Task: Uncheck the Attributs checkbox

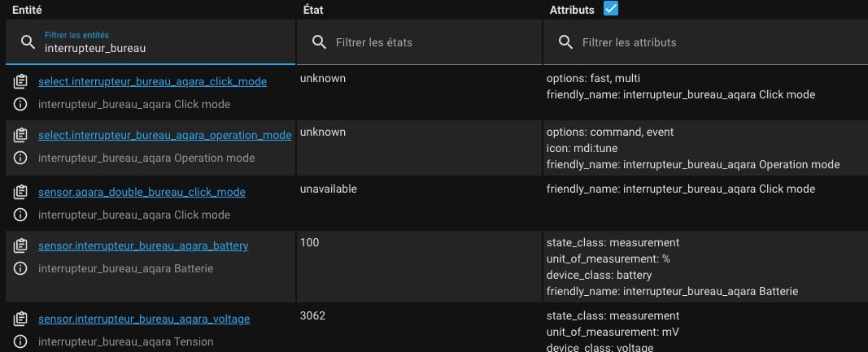Action: point(611,9)
